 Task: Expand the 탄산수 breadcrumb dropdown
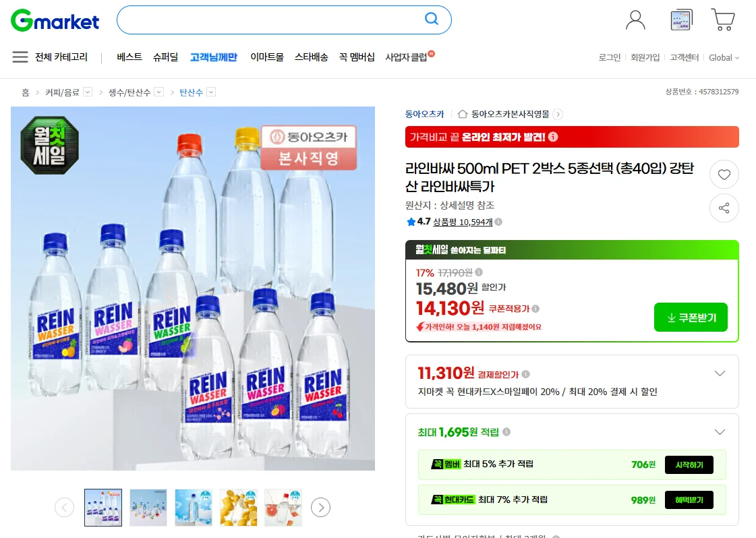pos(211,92)
